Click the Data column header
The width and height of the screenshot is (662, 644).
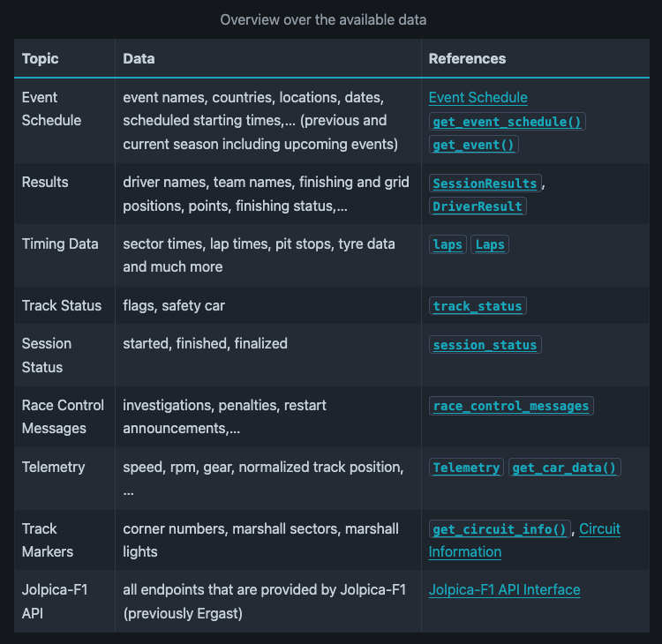pos(139,58)
